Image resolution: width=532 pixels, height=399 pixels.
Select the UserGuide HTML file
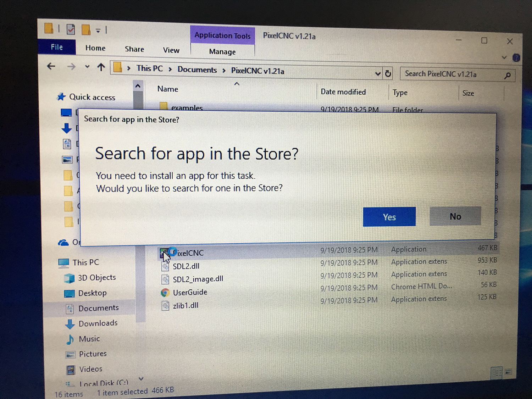[190, 292]
